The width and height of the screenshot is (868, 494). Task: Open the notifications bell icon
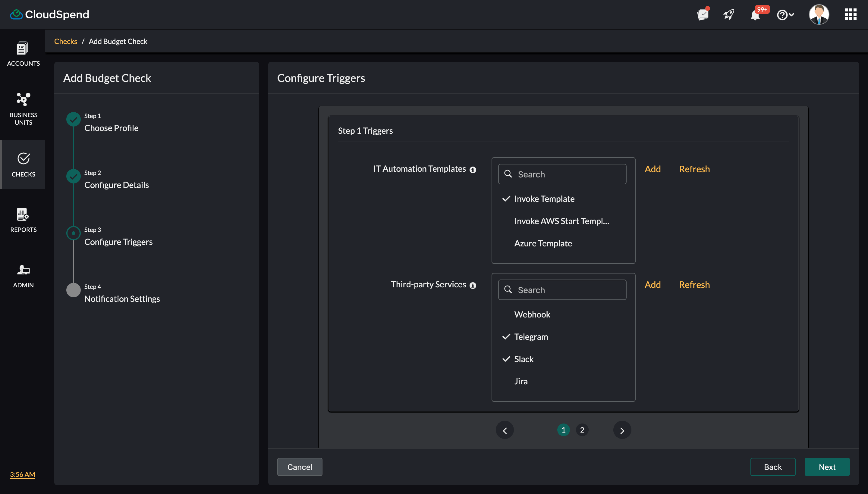click(755, 15)
